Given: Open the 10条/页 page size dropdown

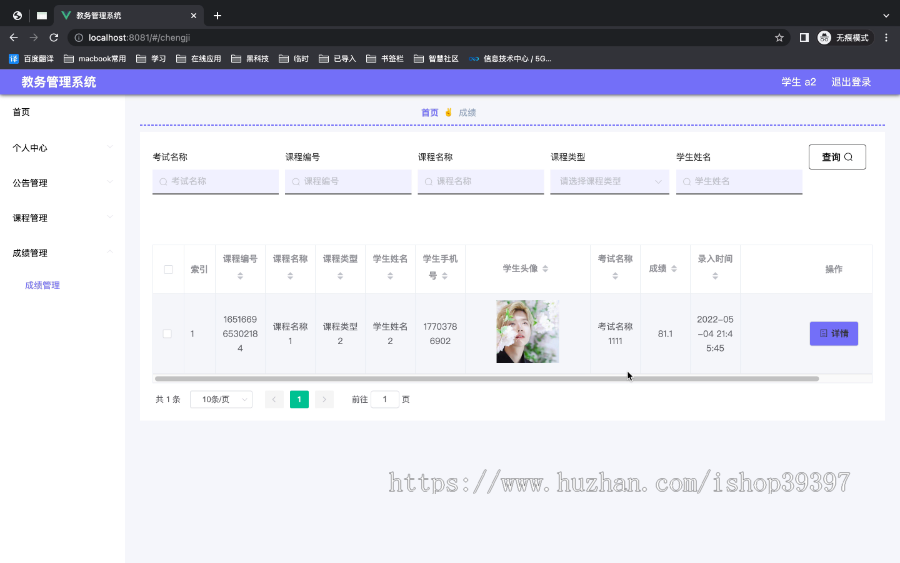Looking at the screenshot, I should [221, 399].
